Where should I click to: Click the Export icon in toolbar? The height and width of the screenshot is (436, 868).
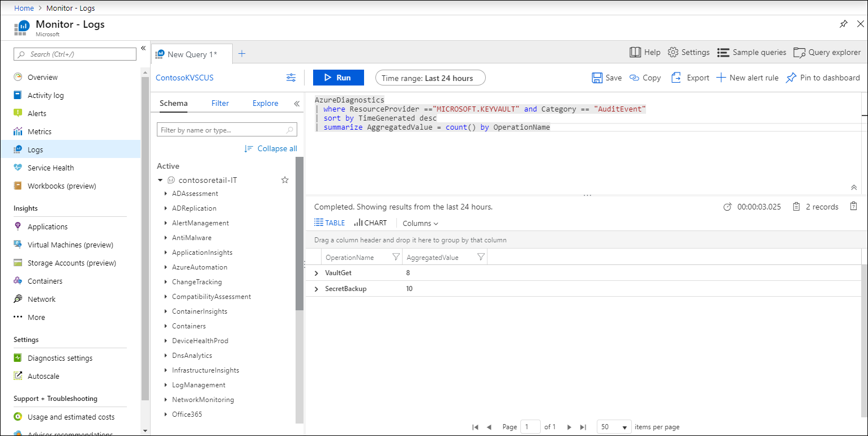coord(676,78)
